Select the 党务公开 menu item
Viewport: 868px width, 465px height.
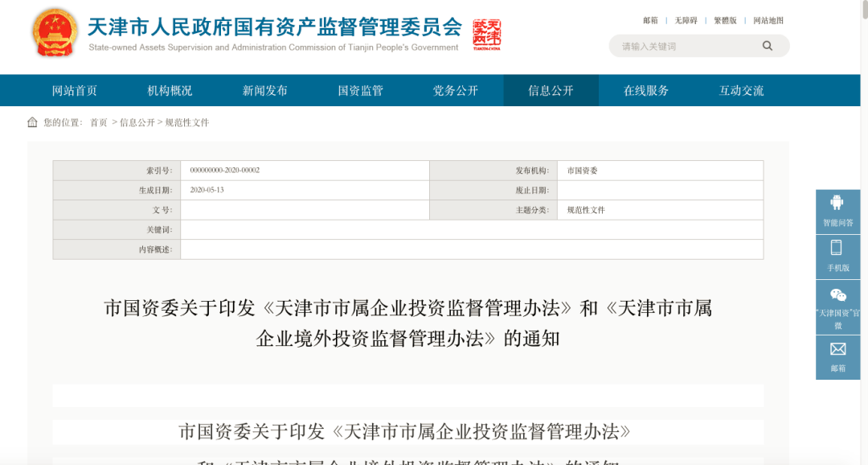(x=456, y=91)
